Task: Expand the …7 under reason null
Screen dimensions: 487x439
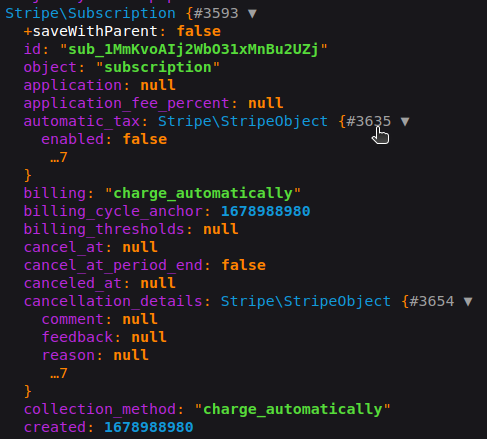Action: tap(59, 373)
